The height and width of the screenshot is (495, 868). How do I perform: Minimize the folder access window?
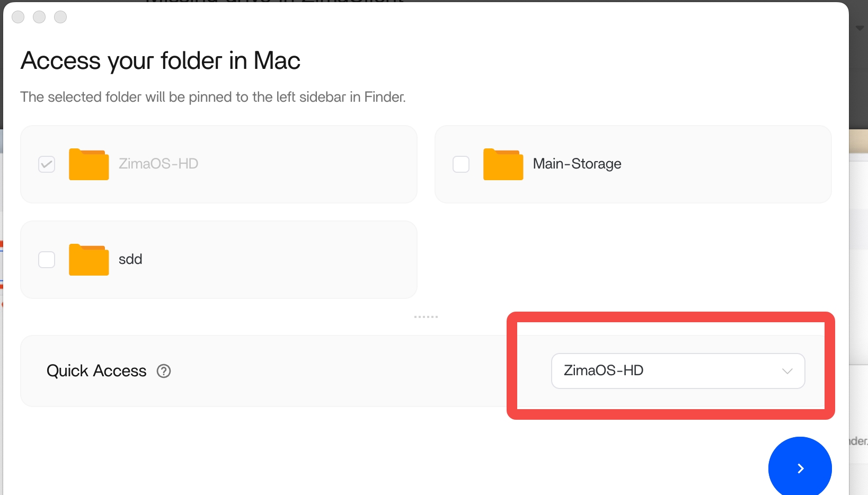(x=39, y=17)
